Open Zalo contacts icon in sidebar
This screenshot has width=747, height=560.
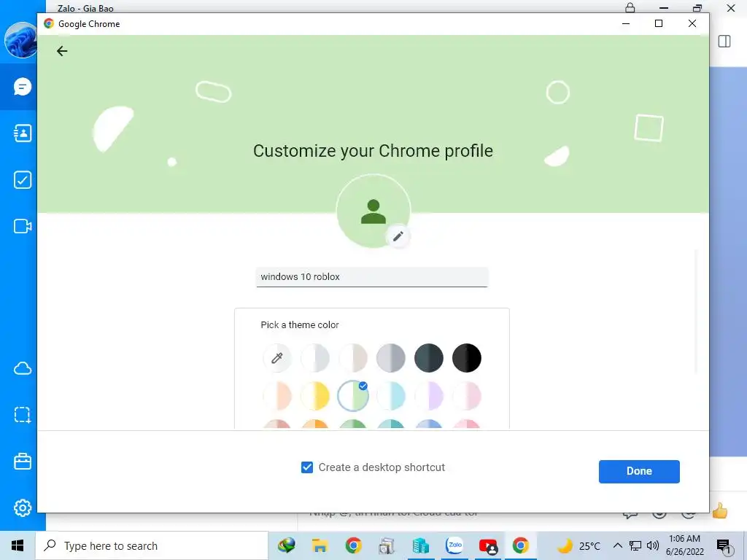point(23,133)
